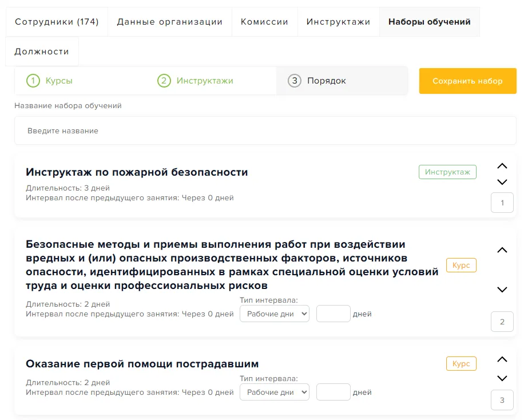Open the Должности tab
Image resolution: width=528 pixels, height=420 pixels.
point(42,51)
